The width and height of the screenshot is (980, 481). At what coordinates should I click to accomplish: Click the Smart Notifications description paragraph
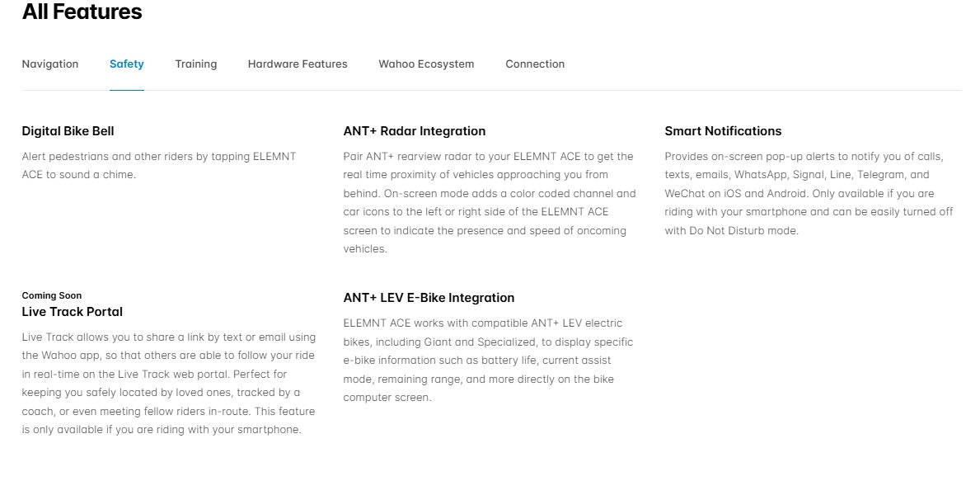click(809, 193)
